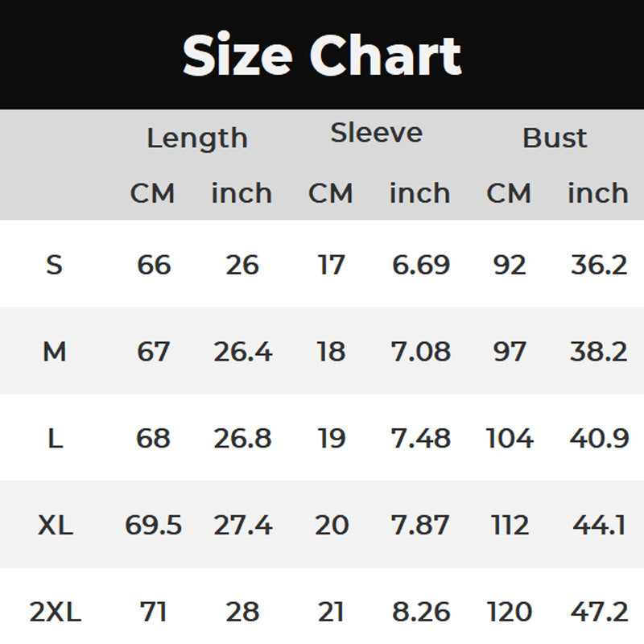The image size is (644, 644).
Task: Select the 7.87 sleeve inch value
Action: point(420,526)
